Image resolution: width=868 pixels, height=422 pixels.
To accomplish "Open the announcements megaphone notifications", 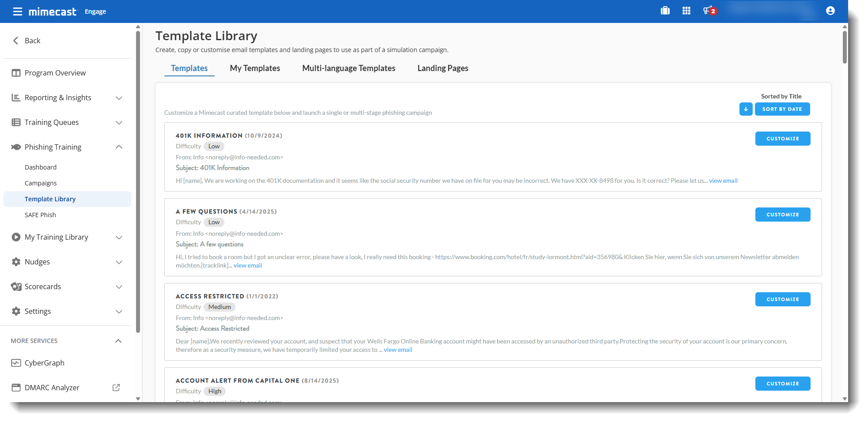I will click(x=709, y=11).
